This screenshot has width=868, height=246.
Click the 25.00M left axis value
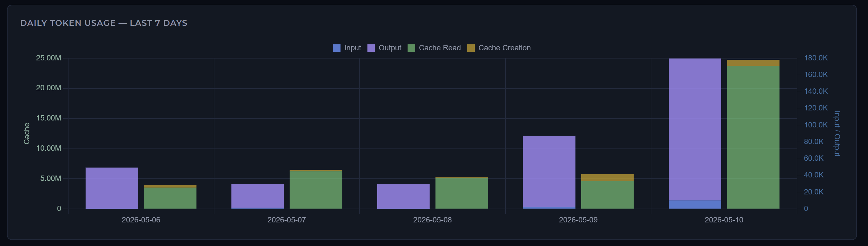pyautogui.click(x=48, y=58)
